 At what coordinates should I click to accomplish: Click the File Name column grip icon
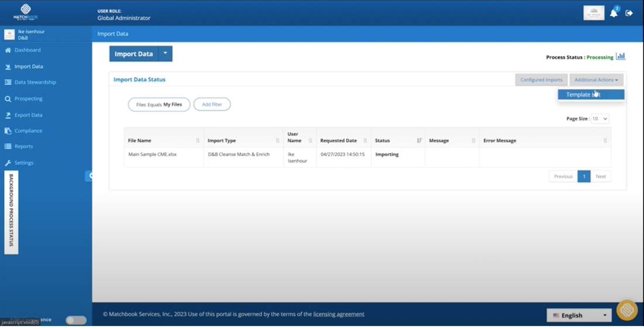point(197,140)
